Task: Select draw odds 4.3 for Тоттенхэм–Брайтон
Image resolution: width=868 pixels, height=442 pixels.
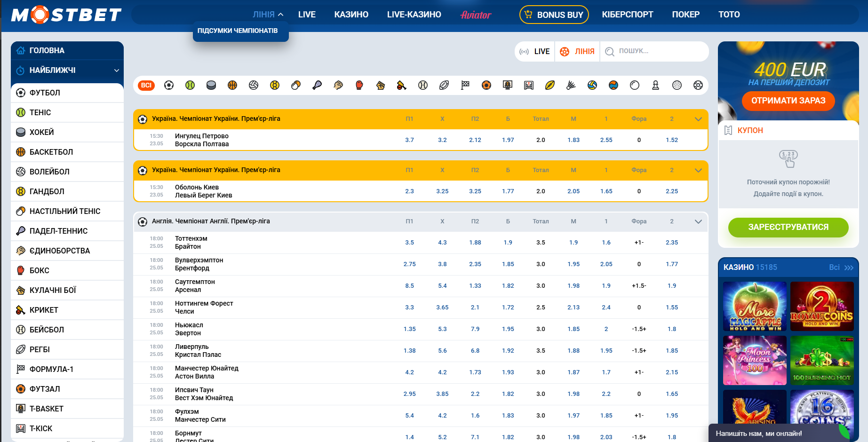Action: click(442, 243)
